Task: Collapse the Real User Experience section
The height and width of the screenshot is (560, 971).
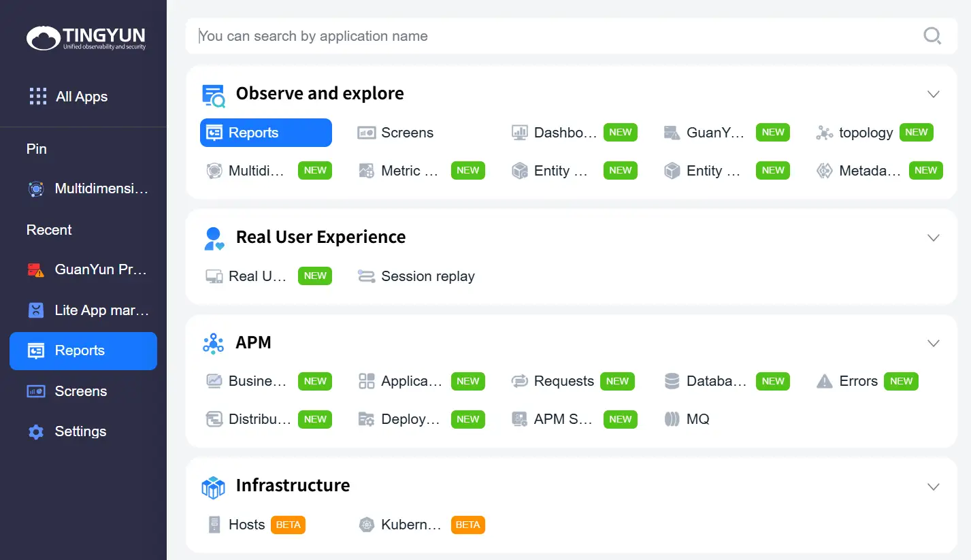Action: tap(933, 237)
